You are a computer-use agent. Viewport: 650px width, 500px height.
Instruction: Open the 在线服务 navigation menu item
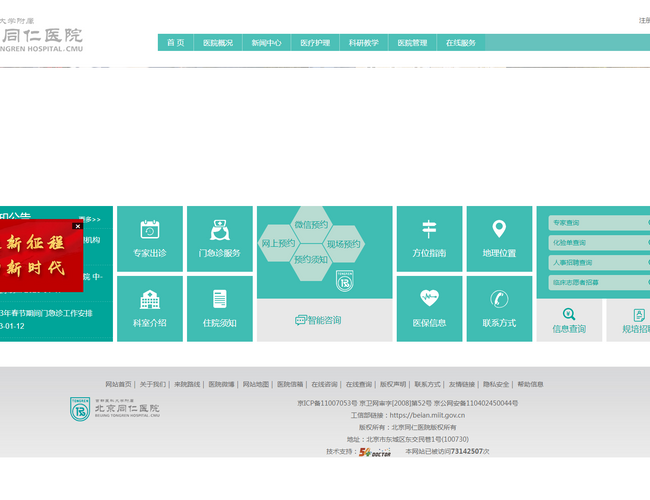point(461,43)
